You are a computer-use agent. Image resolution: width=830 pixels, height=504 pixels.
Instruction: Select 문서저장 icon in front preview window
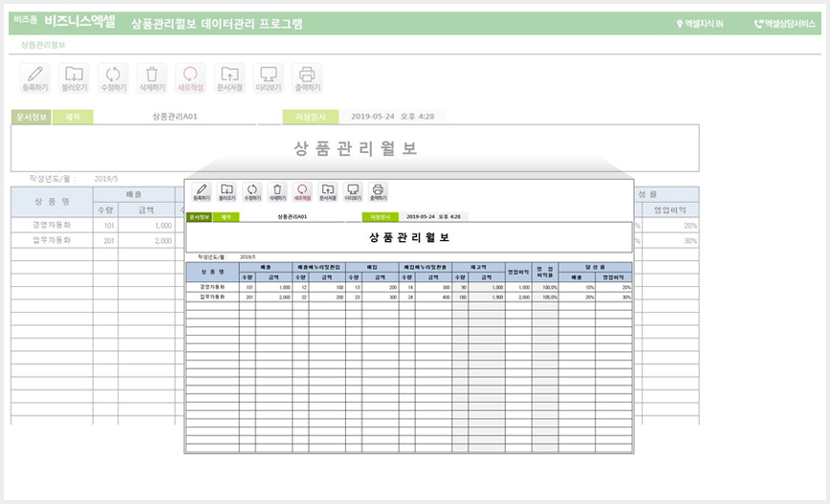tap(328, 191)
